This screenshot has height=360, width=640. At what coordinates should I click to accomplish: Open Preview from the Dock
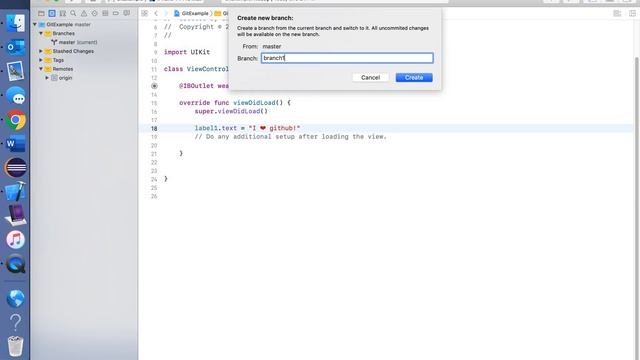pyautogui.click(x=16, y=71)
